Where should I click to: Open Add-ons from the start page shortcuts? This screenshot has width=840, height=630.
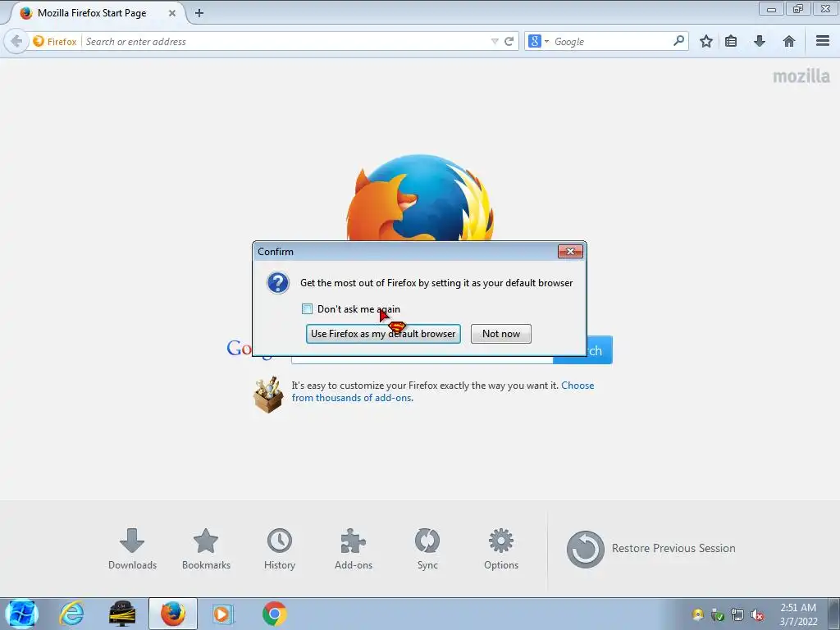[354, 549]
